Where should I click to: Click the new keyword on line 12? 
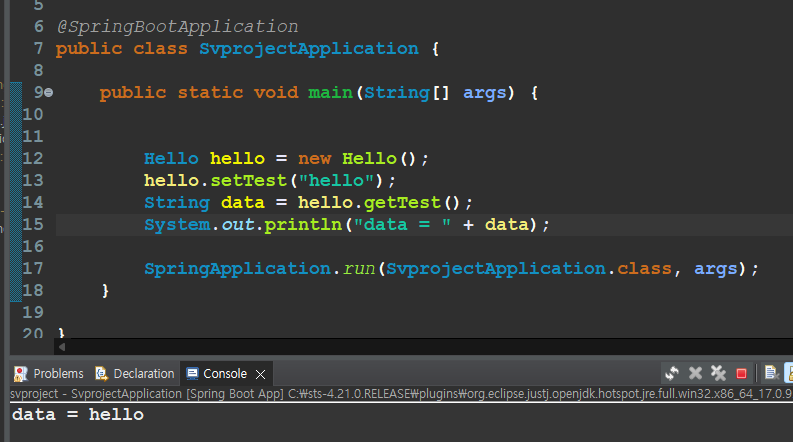315,159
